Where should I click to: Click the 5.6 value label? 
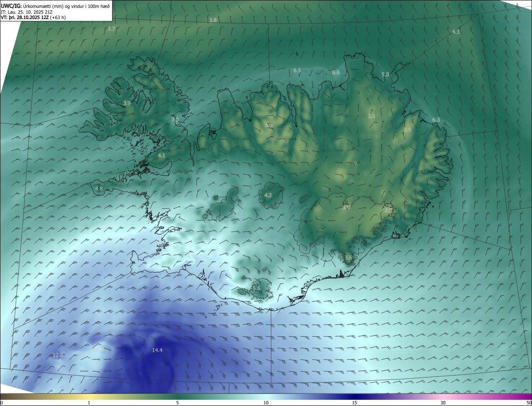[256, 289]
